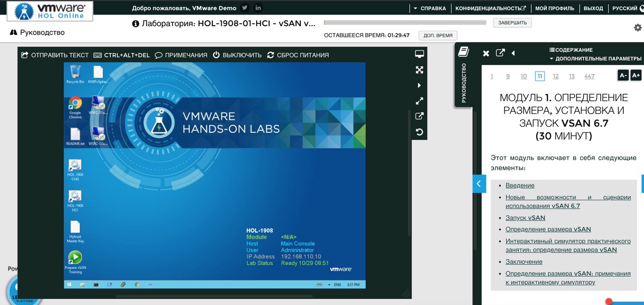Open Recycle Bin on VM desktop
The height and width of the screenshot is (305, 644).
pyautogui.click(x=75, y=73)
